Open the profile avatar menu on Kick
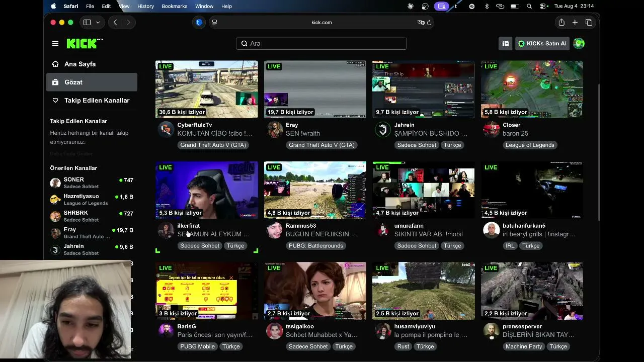The image size is (644, 362). (579, 44)
